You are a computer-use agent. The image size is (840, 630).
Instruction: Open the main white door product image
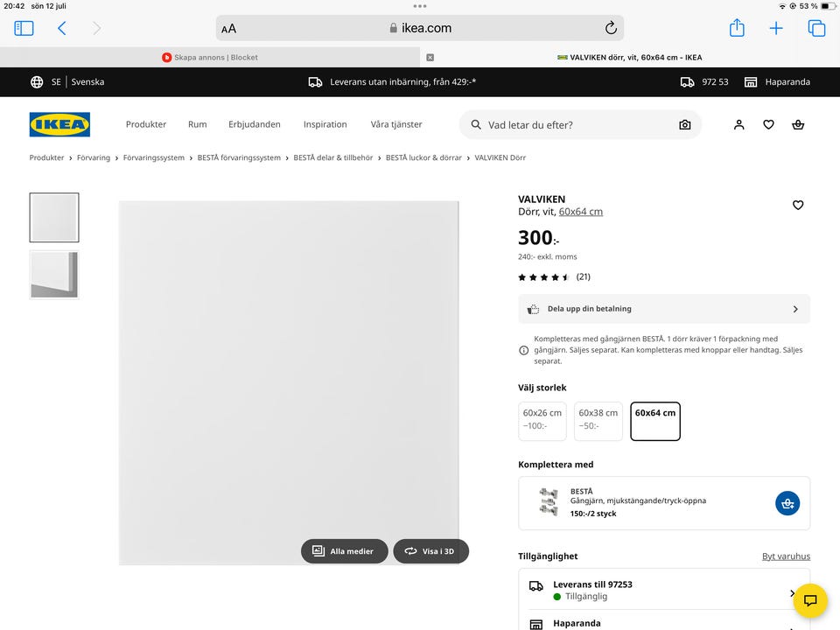(x=289, y=382)
